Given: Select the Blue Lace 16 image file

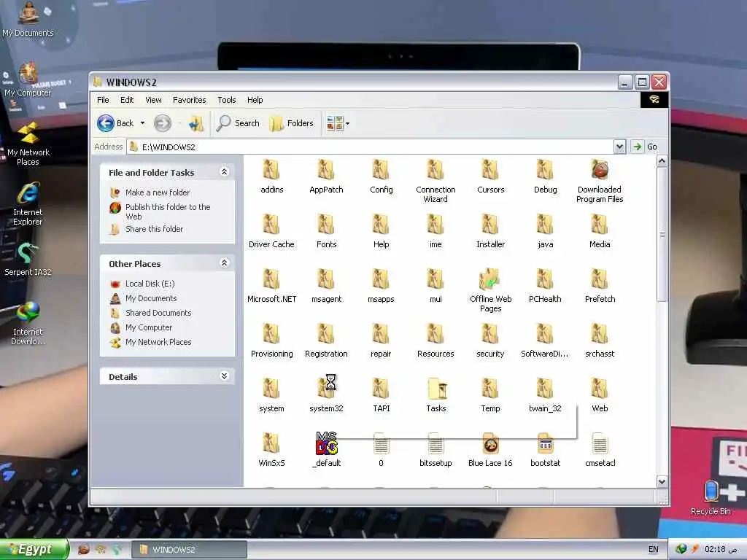Looking at the screenshot, I should coord(490,450).
